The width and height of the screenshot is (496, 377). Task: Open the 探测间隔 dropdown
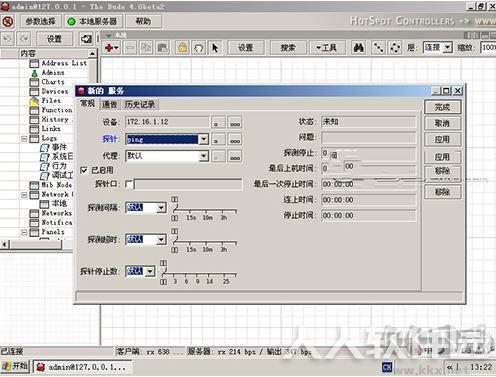click(161, 208)
